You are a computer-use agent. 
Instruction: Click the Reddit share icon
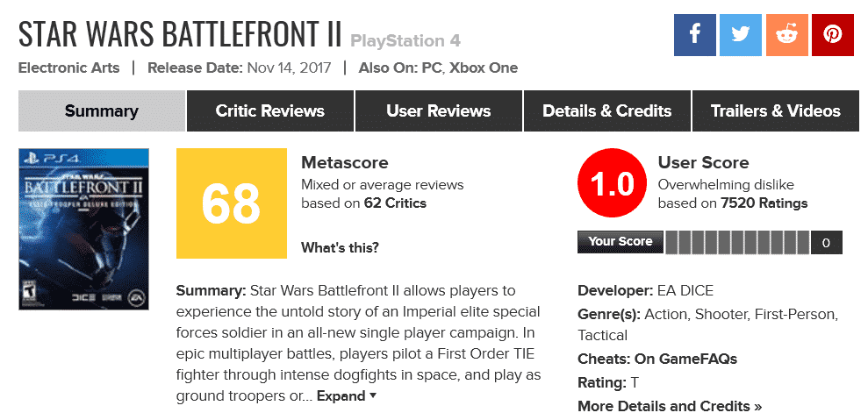point(786,35)
